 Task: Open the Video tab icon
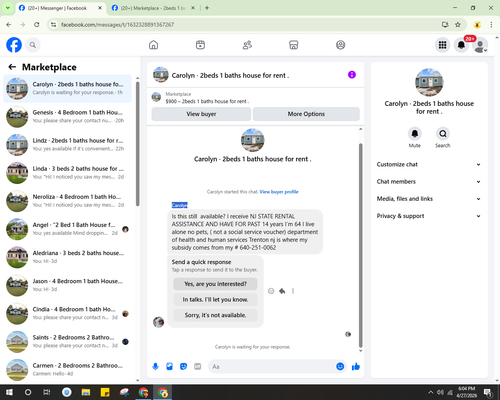pos(200,45)
